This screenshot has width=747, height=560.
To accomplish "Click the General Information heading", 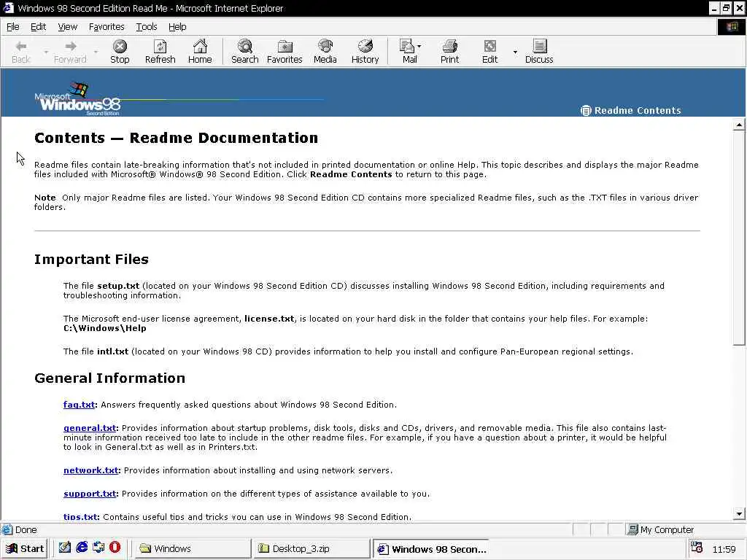I will [109, 378].
